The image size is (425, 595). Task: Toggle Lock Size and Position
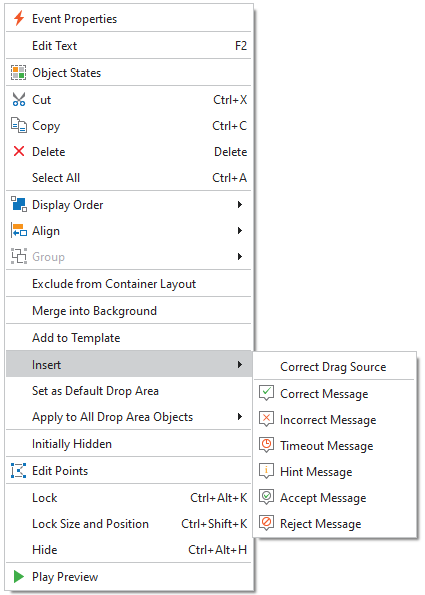point(129,524)
